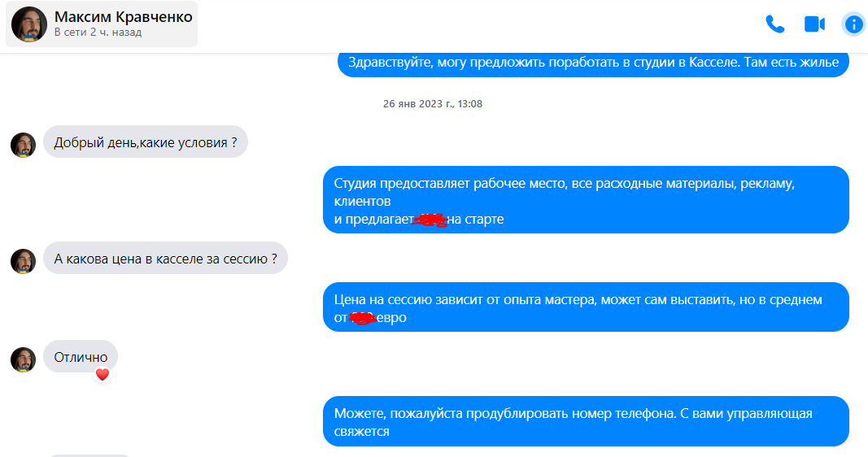Screen dimensions: 868x457
Task: Select the 'В сети 2 ч. назад' status text
Action: tap(98, 33)
